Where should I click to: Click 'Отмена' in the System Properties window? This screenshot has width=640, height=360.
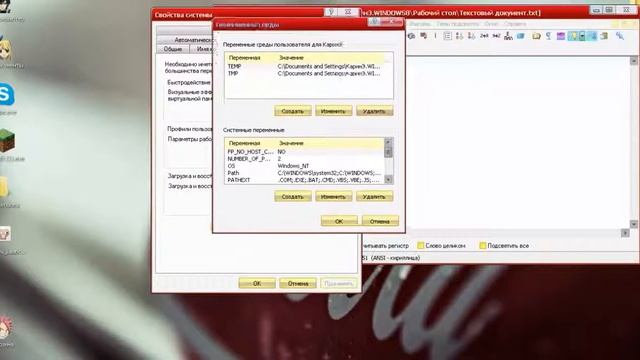[x=298, y=283]
